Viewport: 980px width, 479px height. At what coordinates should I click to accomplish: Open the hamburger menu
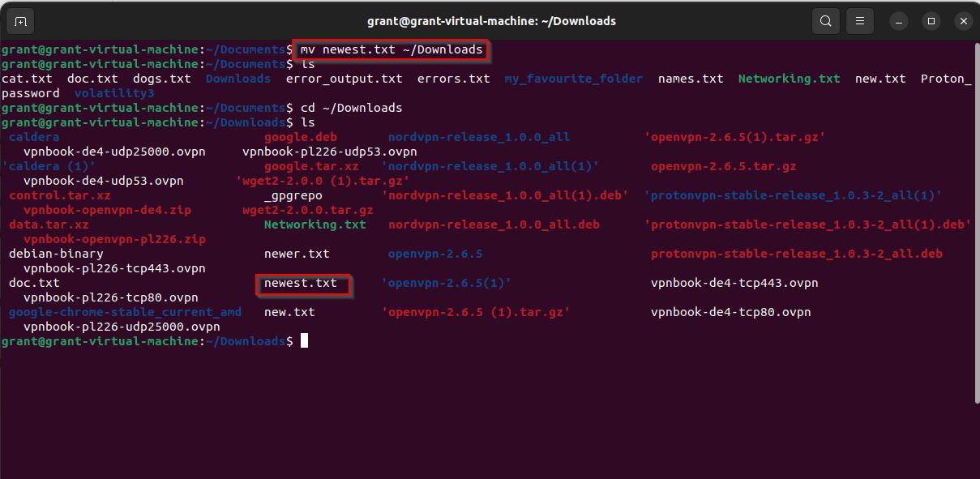coord(860,20)
